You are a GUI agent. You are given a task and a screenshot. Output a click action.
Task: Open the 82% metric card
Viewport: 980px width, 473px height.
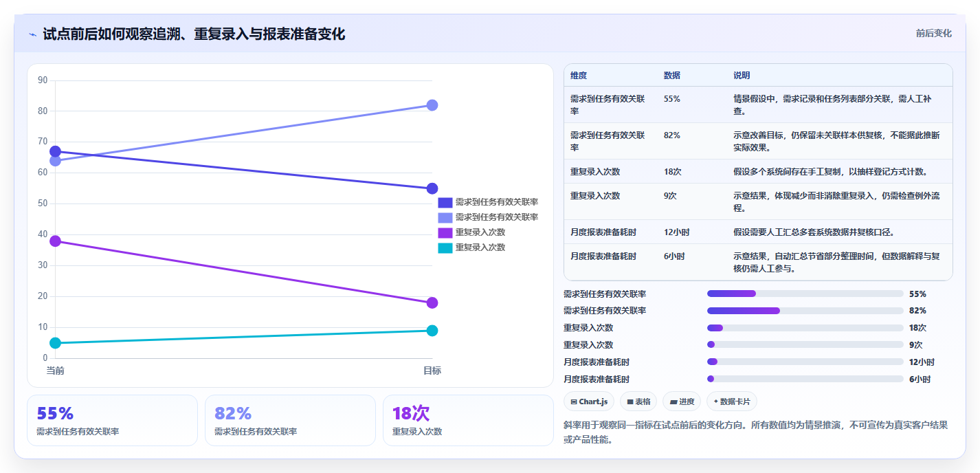click(x=290, y=420)
